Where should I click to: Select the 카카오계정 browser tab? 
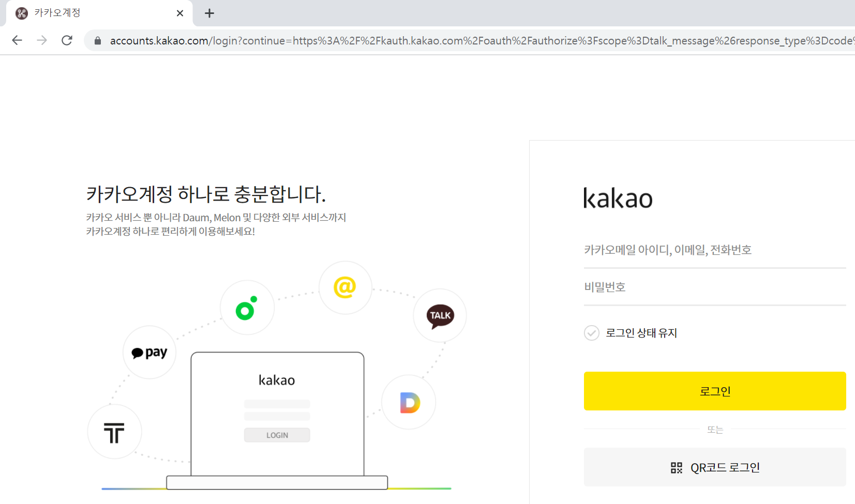(99, 13)
